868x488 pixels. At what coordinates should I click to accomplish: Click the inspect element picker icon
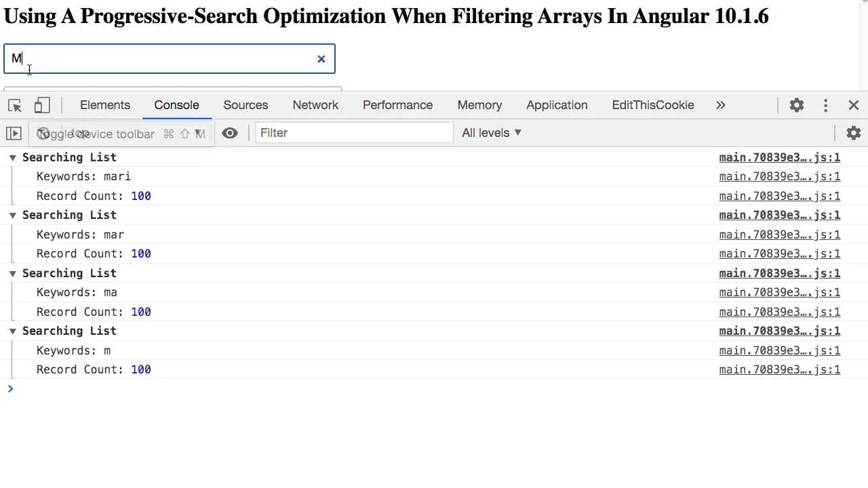15,106
